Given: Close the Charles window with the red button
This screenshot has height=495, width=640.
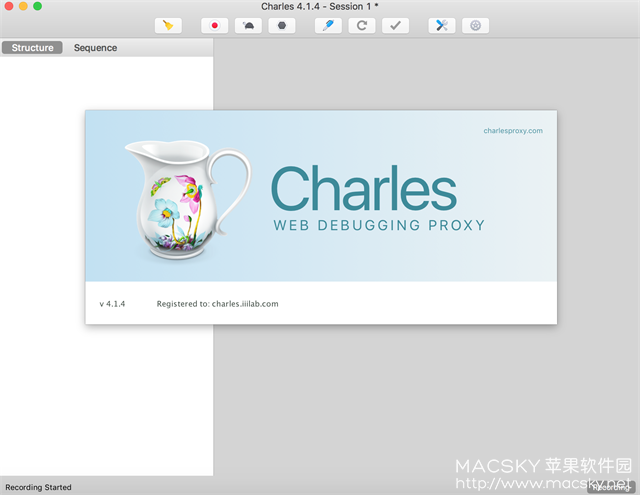Looking at the screenshot, I should click(9, 6).
